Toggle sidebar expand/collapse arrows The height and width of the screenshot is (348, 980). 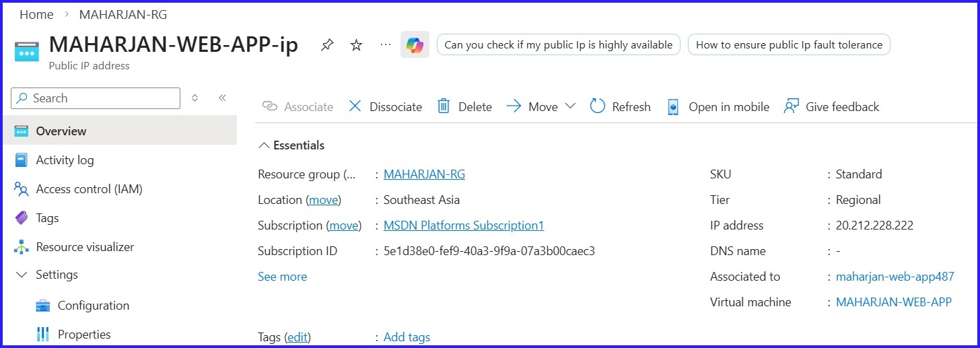click(x=195, y=98)
